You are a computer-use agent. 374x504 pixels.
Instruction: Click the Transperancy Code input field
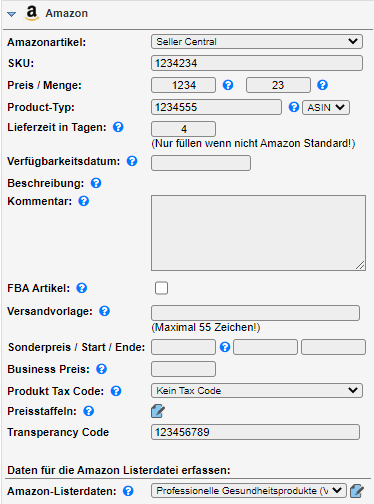tap(255, 432)
